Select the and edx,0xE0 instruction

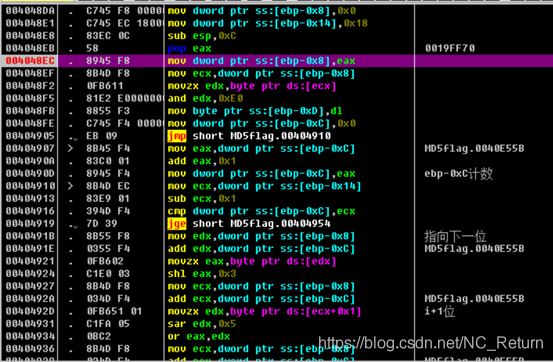(205, 98)
